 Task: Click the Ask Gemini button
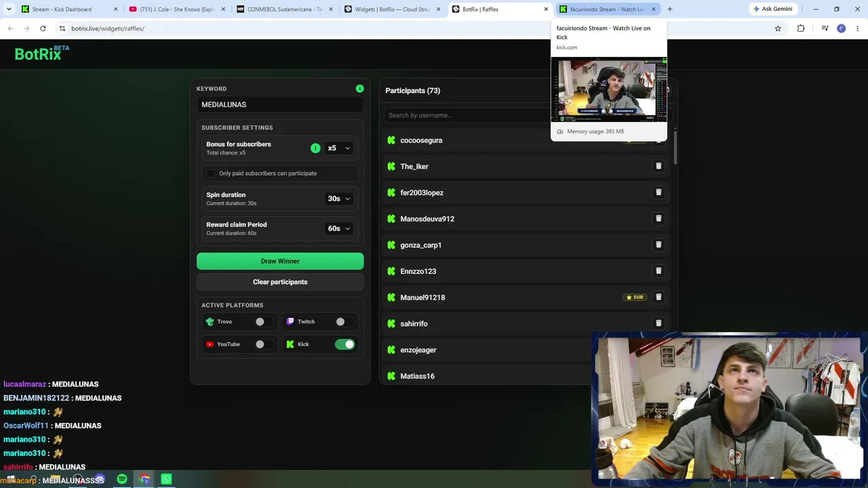773,9
